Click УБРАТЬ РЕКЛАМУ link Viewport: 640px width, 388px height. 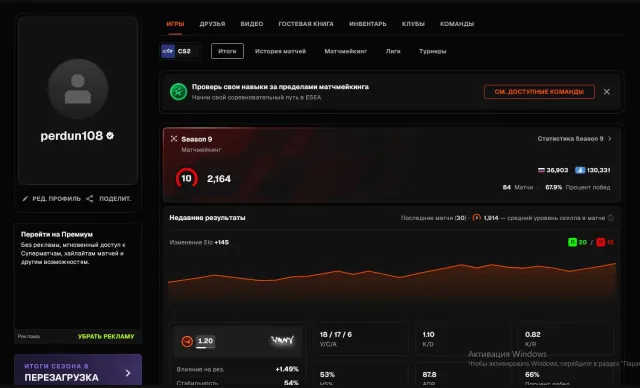click(106, 337)
